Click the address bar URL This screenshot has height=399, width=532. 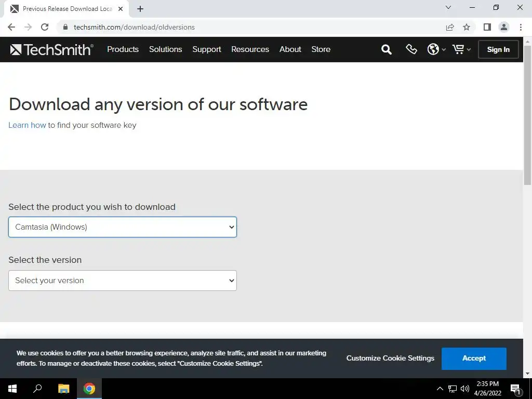(134, 27)
